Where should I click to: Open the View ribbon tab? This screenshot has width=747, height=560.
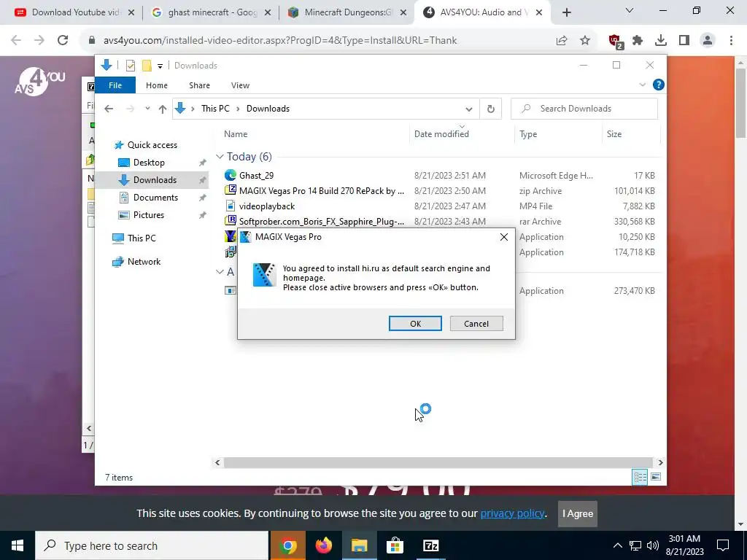240,85
